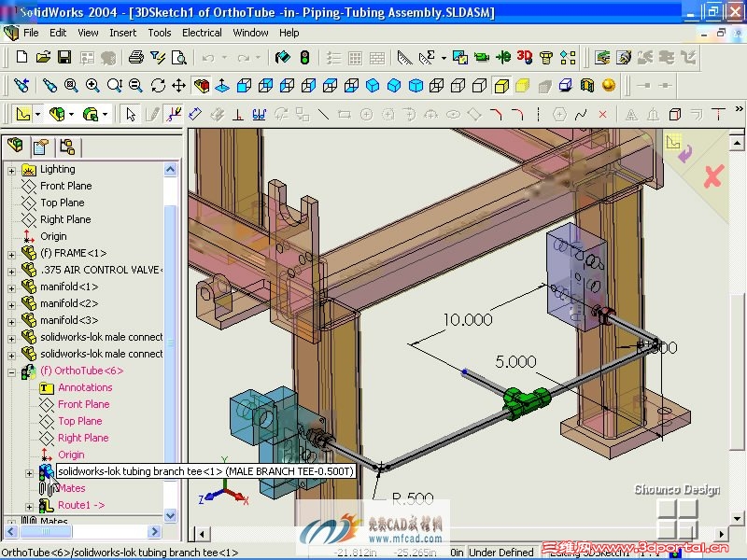
Task: Click the New document icon
Action: coord(21,57)
